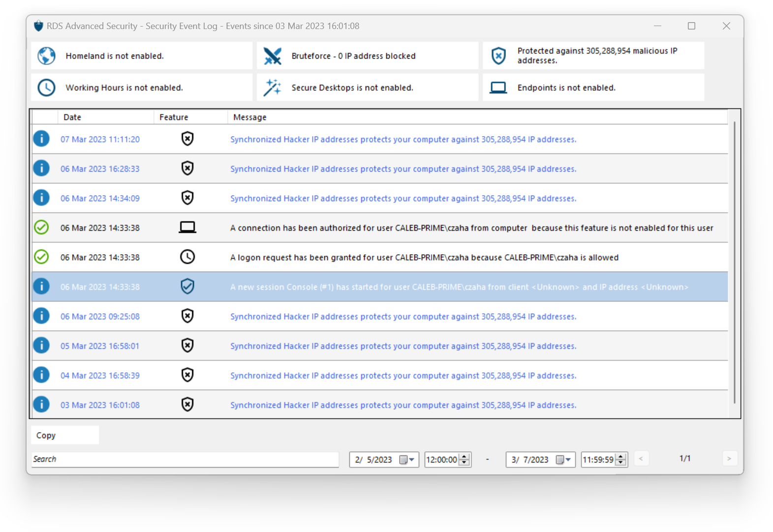The width and height of the screenshot is (773, 532).
Task: Click the Endpoints laptop icon
Action: 498,88
